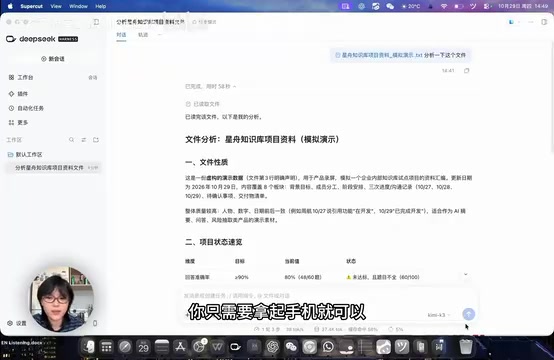Open ChatGPT from the Dock
Screen dimensions: 554x360
coord(272,347)
